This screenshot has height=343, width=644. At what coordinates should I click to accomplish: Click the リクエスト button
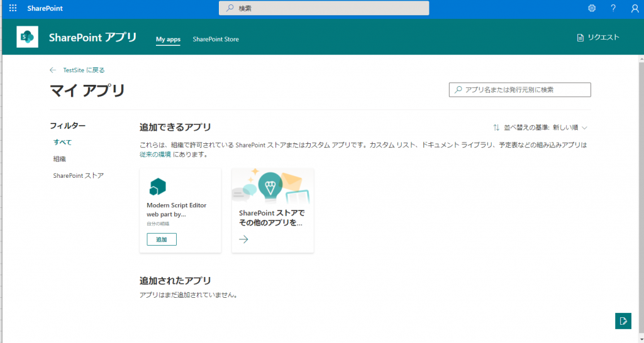coord(598,37)
